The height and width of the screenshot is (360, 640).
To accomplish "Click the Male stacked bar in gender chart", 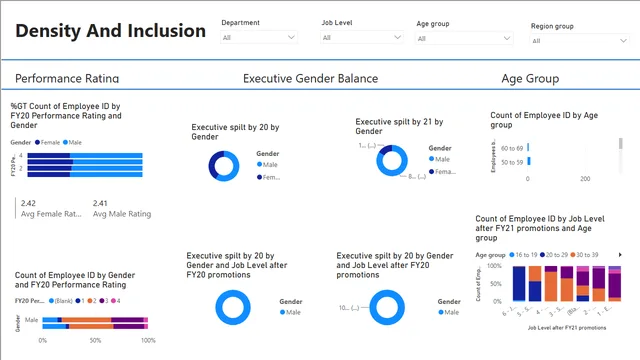I will [x=95, y=320].
